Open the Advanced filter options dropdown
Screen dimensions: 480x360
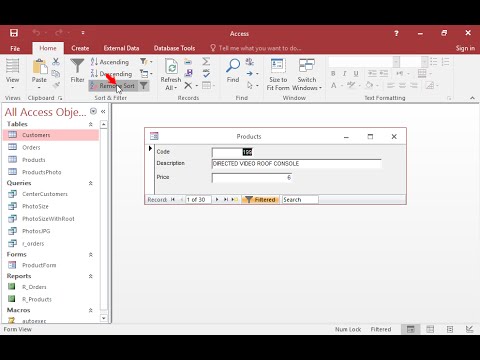coord(146,74)
